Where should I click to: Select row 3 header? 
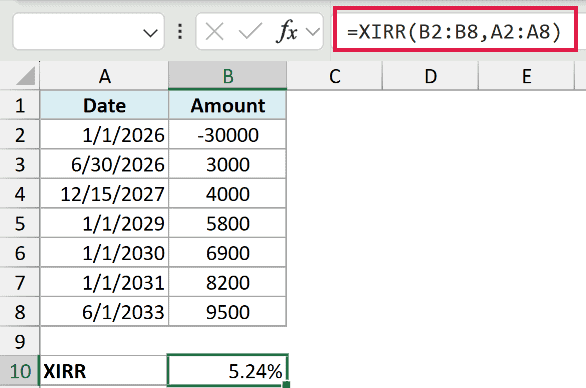coord(19,164)
